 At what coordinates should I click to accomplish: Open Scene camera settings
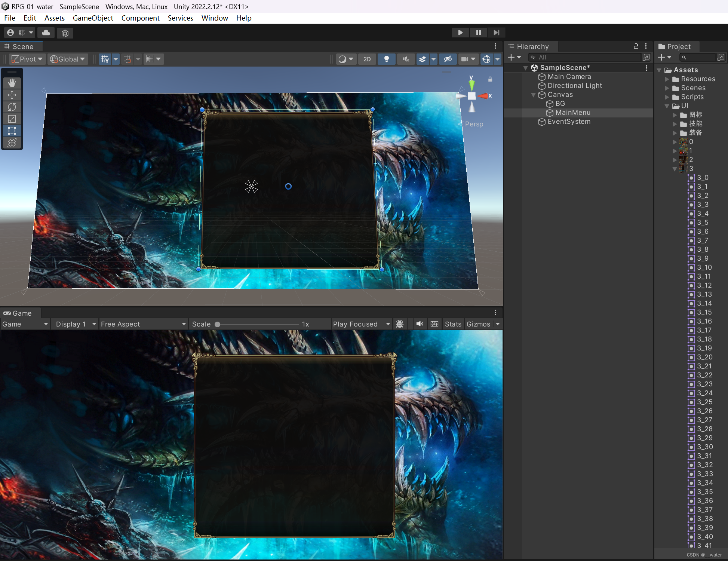[468, 59]
